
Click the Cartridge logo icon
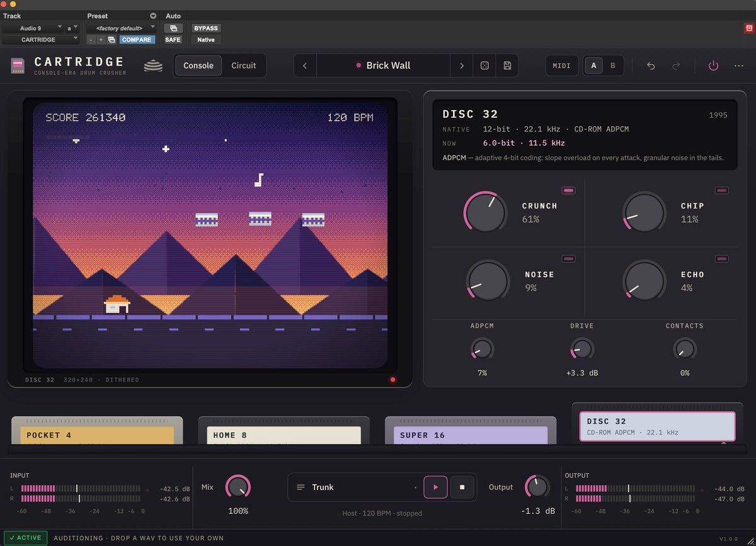point(18,65)
